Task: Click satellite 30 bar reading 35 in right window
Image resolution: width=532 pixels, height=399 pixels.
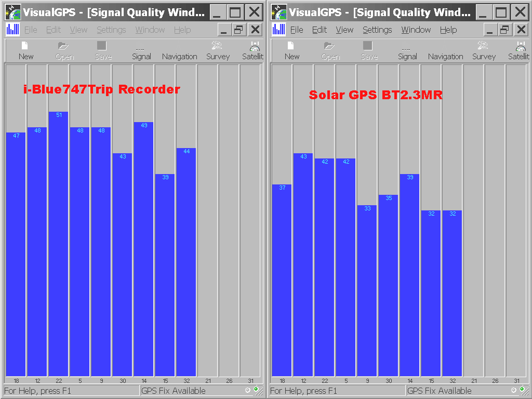Action: click(388, 285)
